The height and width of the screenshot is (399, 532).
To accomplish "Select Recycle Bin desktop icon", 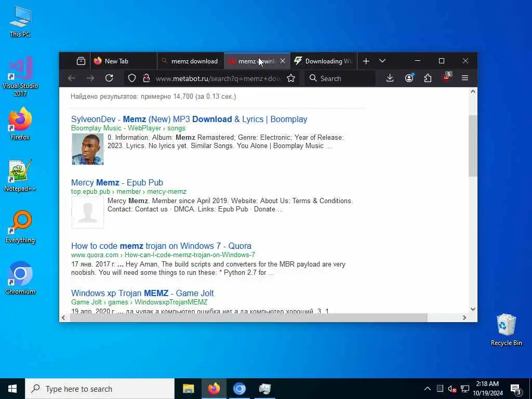I will 506,330.
